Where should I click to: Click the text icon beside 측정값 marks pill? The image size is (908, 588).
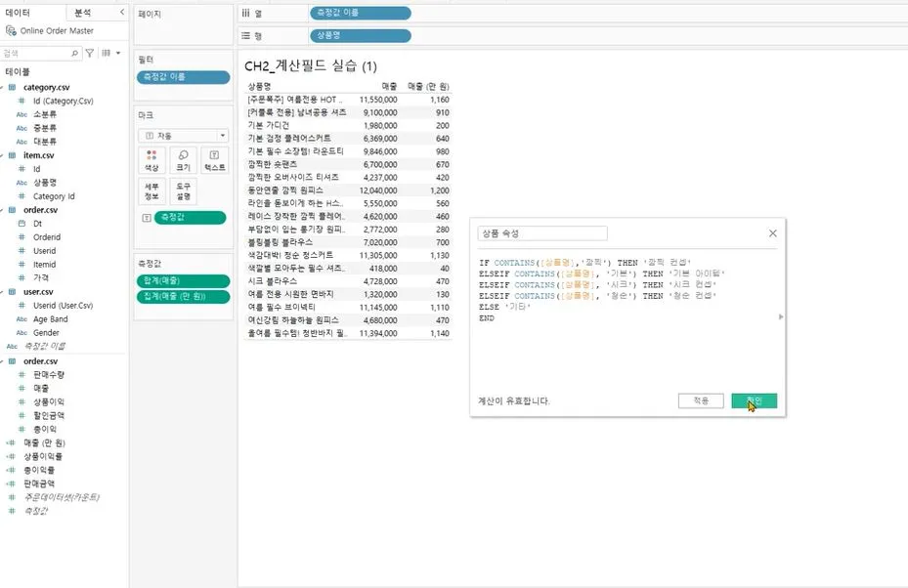(x=147, y=218)
